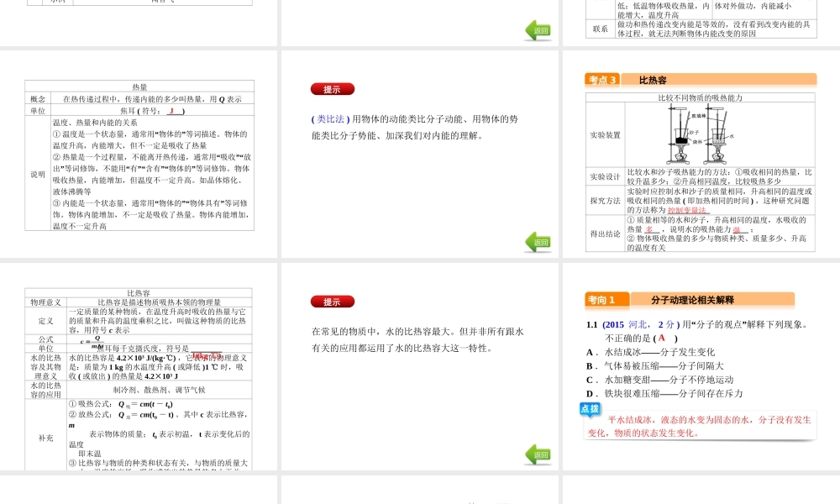This screenshot has width=840, height=504.
Task: Click the 公式 row label in 比热容 table
Action: click(x=46, y=339)
